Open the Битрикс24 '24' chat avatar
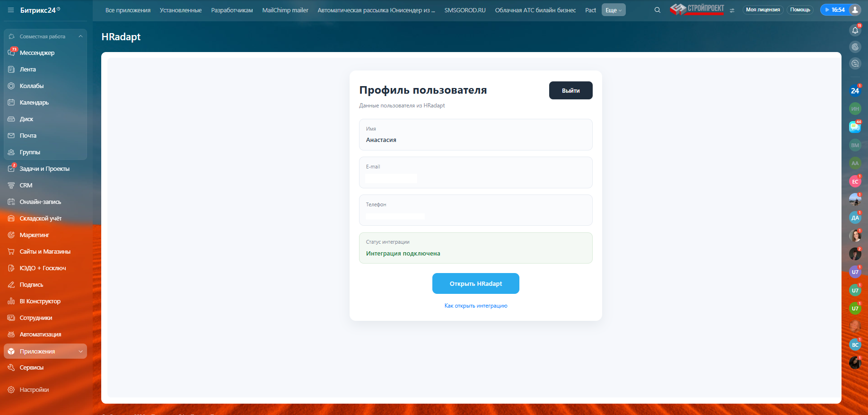 point(855,90)
